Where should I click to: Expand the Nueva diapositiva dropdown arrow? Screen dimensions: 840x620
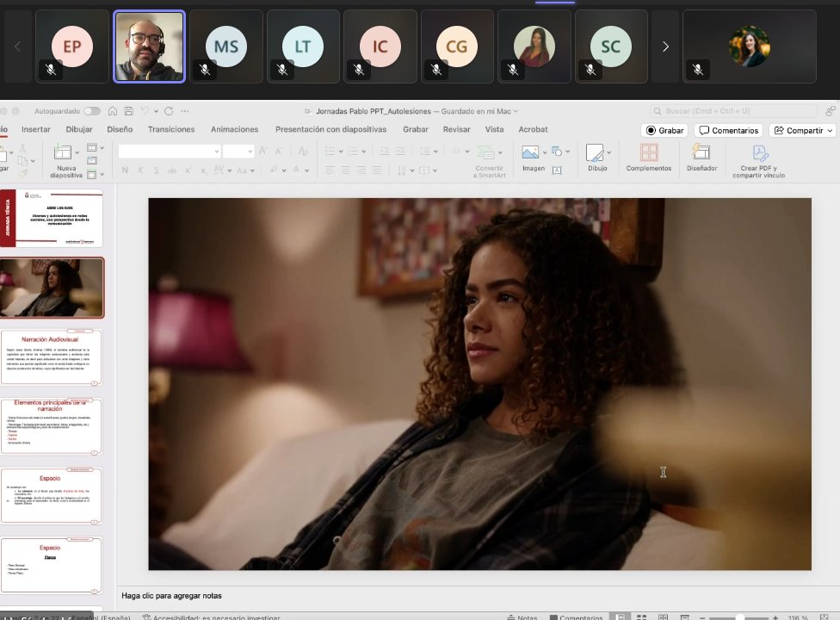[x=77, y=152]
